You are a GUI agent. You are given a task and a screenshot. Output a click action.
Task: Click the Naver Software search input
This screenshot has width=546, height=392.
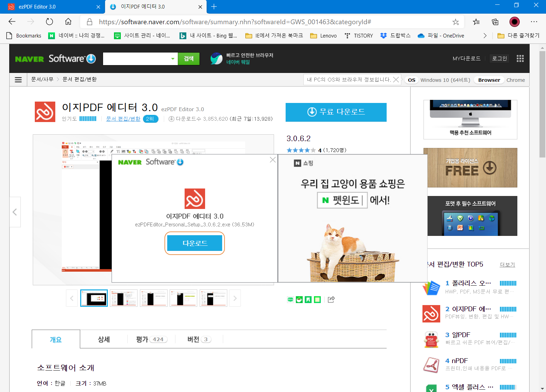click(x=136, y=59)
